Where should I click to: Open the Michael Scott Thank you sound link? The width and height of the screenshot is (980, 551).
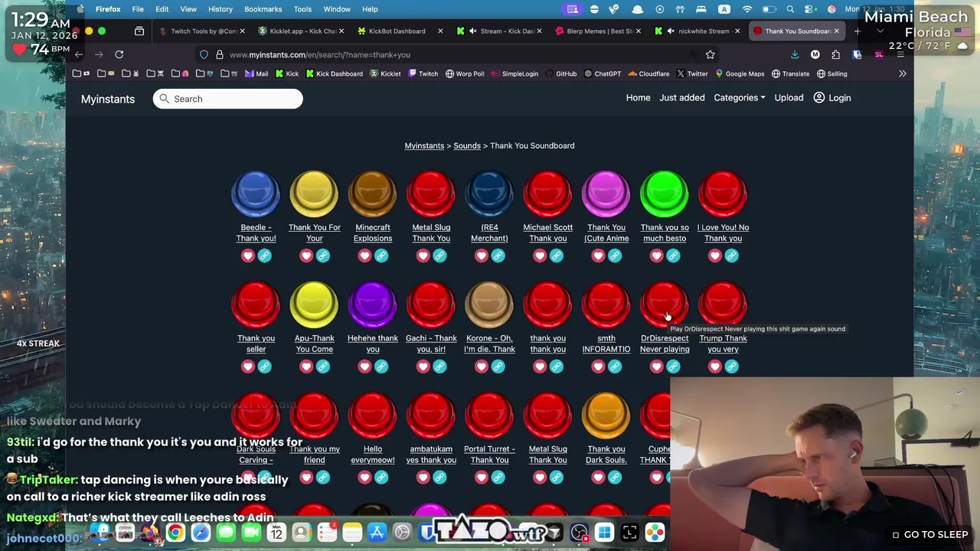547,233
